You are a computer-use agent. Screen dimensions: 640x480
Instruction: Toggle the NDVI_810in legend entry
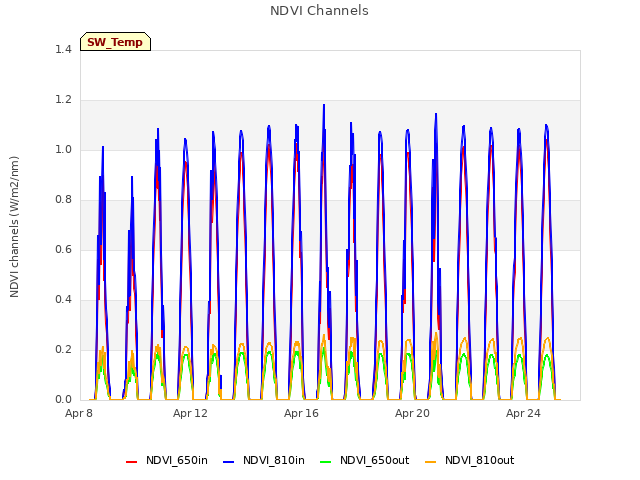pyautogui.click(x=264, y=460)
